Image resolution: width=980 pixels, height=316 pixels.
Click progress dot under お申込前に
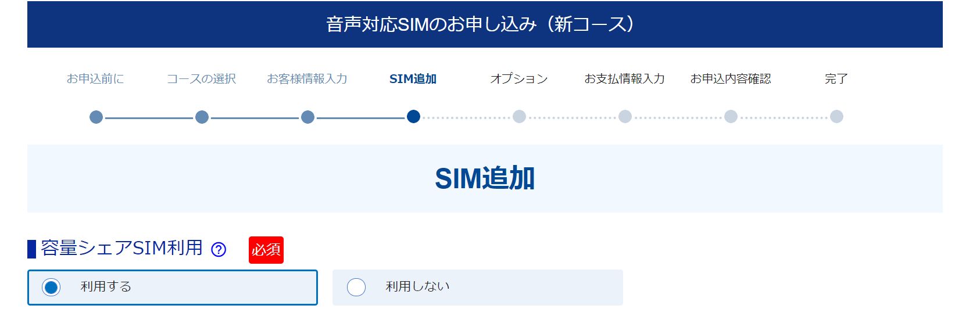point(96,117)
